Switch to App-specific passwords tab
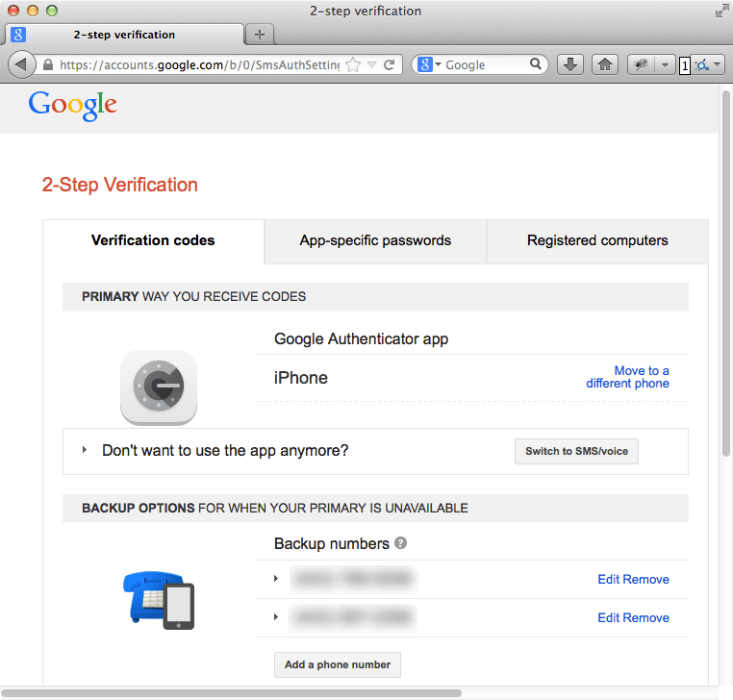Viewport: 733px width, 700px height. [375, 241]
